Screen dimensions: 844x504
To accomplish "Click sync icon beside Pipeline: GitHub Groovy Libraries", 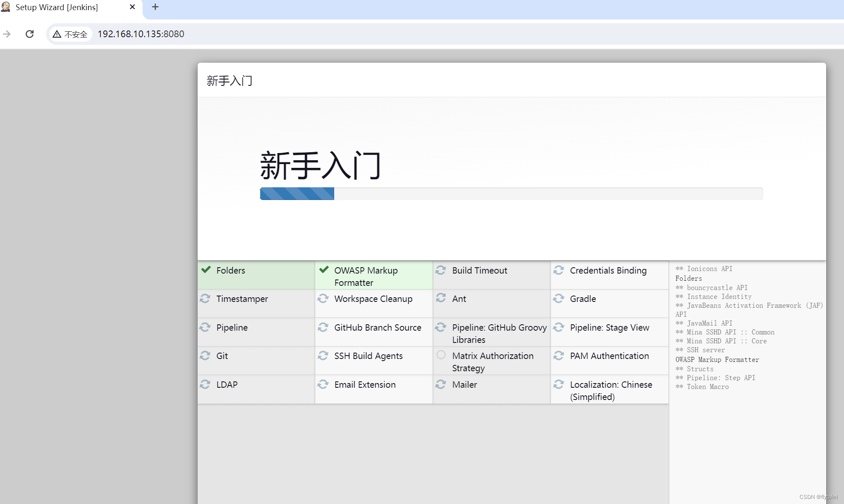I will (441, 327).
